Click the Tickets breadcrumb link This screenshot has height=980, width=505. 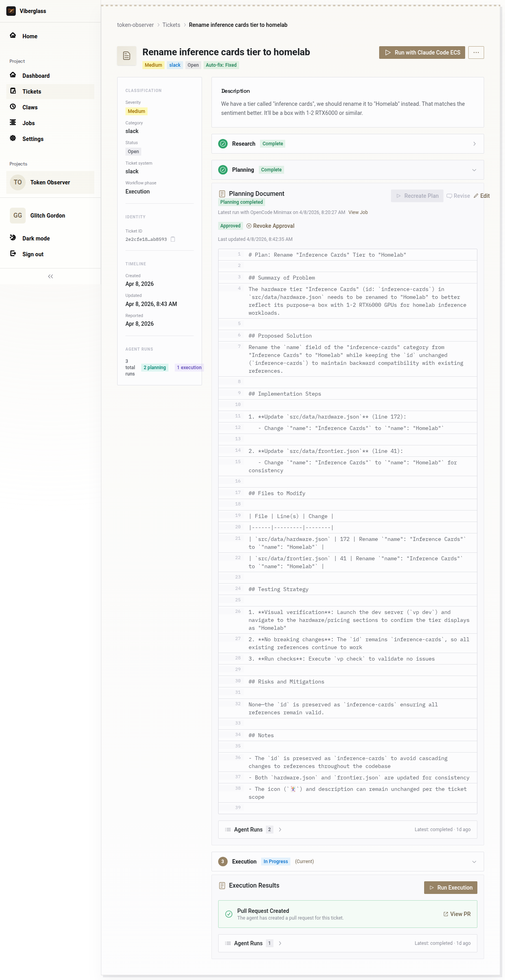pos(171,25)
